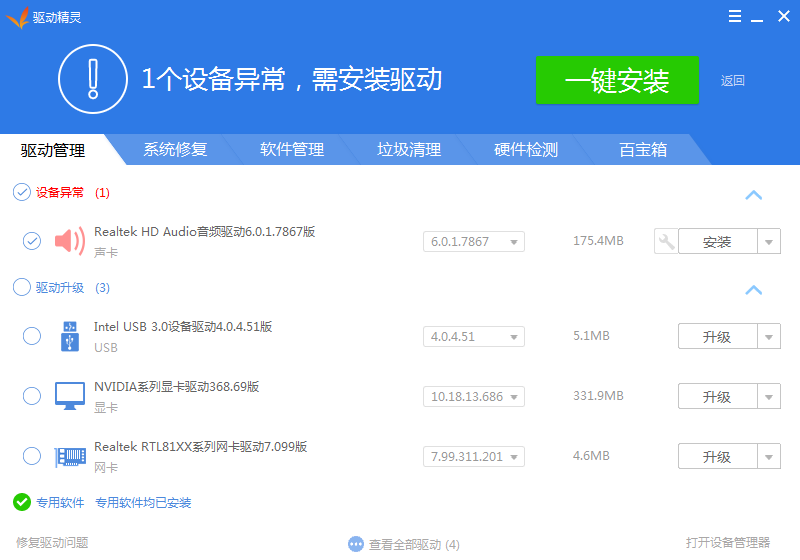Click the network card icon for Realtek RTL81XX
The width and height of the screenshot is (800, 560).
70,456
